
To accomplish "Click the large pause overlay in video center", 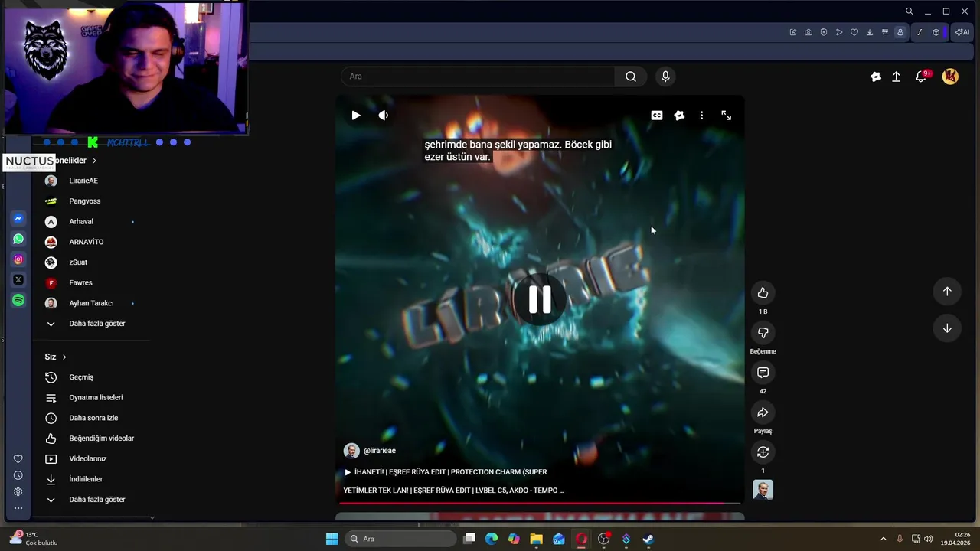I will click(540, 300).
